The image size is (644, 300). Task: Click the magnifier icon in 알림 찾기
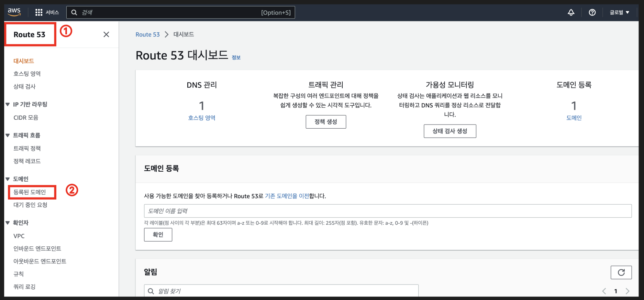coord(151,291)
